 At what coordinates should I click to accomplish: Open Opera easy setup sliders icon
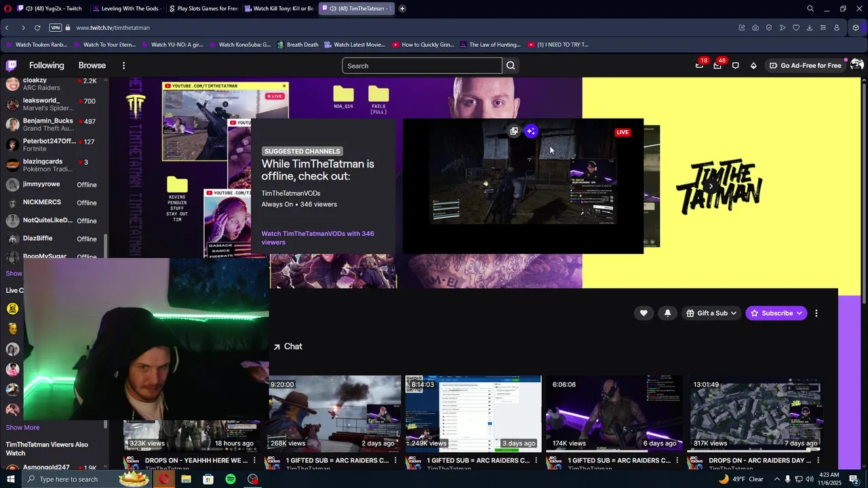(823, 28)
